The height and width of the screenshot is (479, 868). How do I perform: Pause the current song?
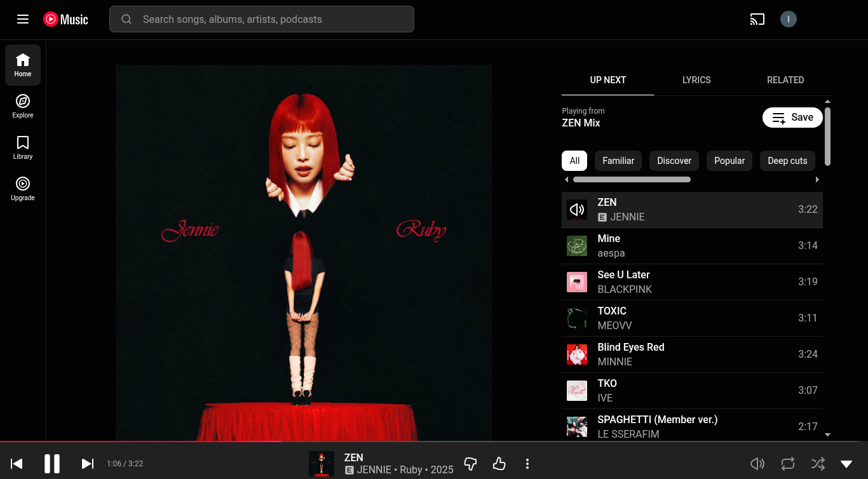coord(52,464)
